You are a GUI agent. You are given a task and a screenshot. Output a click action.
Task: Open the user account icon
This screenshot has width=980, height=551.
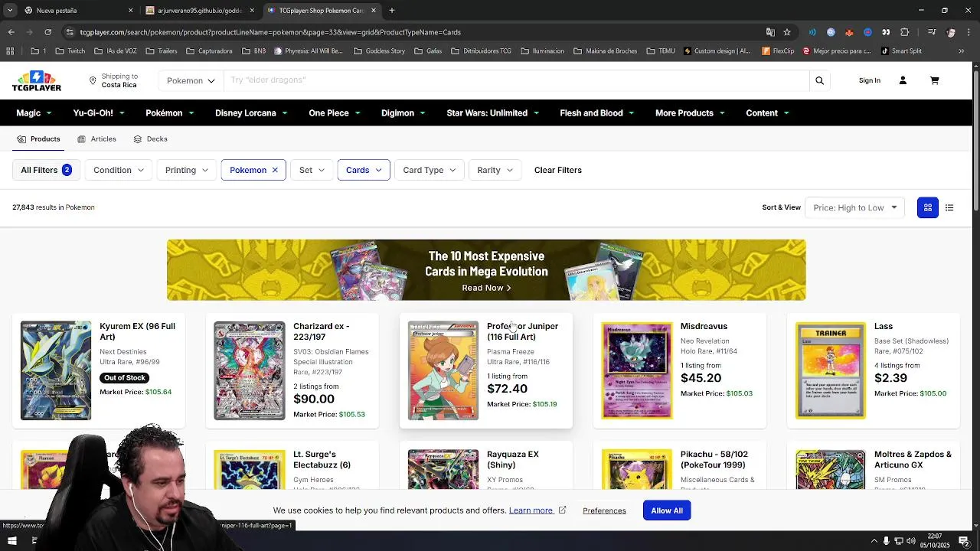[x=903, y=80]
